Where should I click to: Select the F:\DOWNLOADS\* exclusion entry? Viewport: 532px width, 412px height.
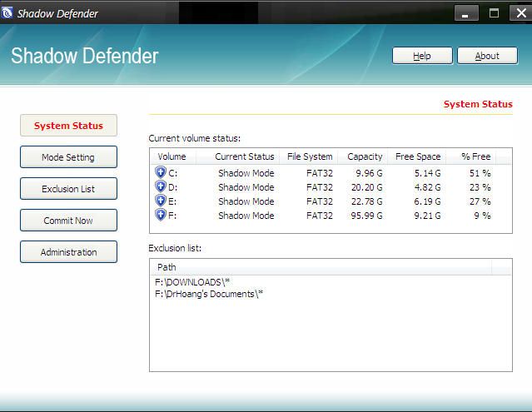click(192, 282)
